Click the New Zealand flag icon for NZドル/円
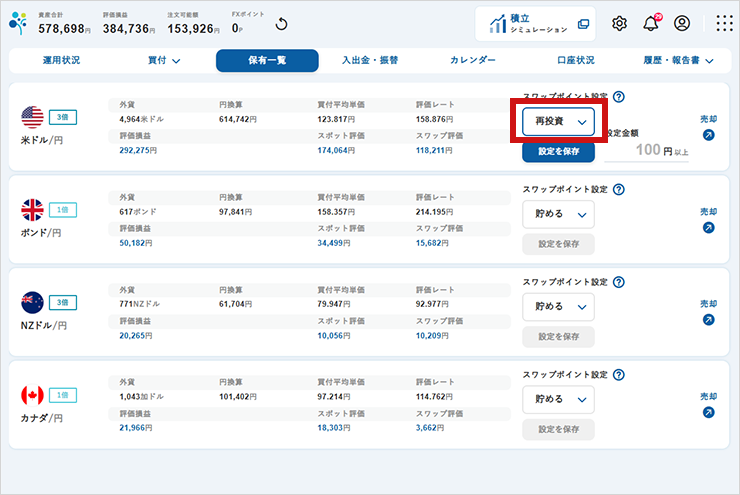 32,302
